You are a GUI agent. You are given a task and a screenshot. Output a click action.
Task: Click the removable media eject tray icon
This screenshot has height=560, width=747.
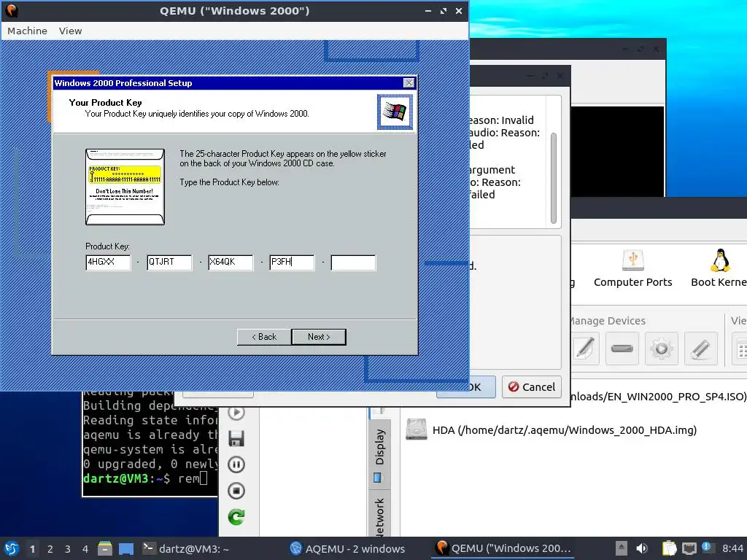click(x=622, y=548)
